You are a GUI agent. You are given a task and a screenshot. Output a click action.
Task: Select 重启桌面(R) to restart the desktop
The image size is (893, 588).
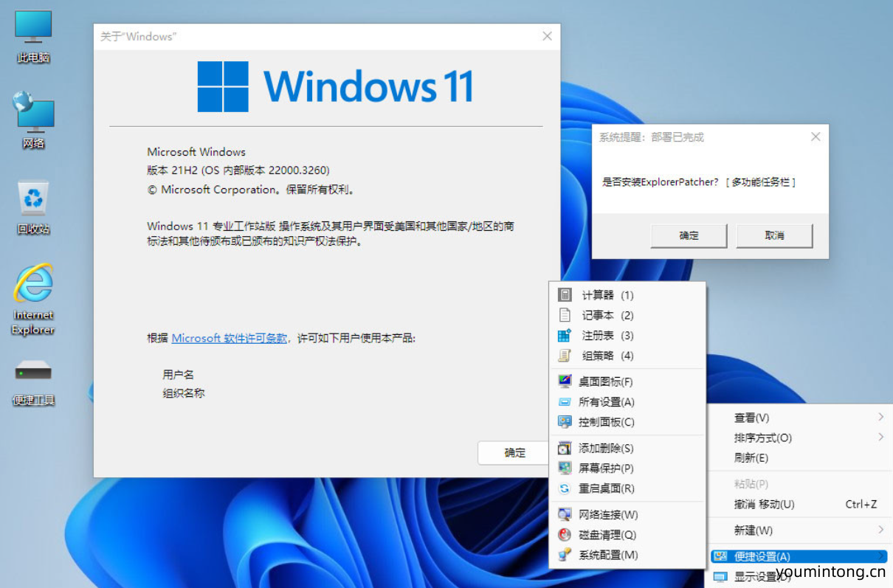tap(605, 488)
